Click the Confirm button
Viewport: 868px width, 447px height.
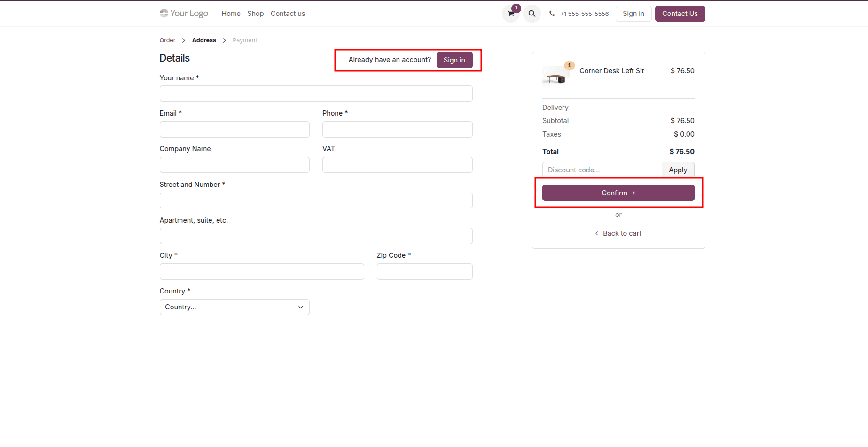618,193
